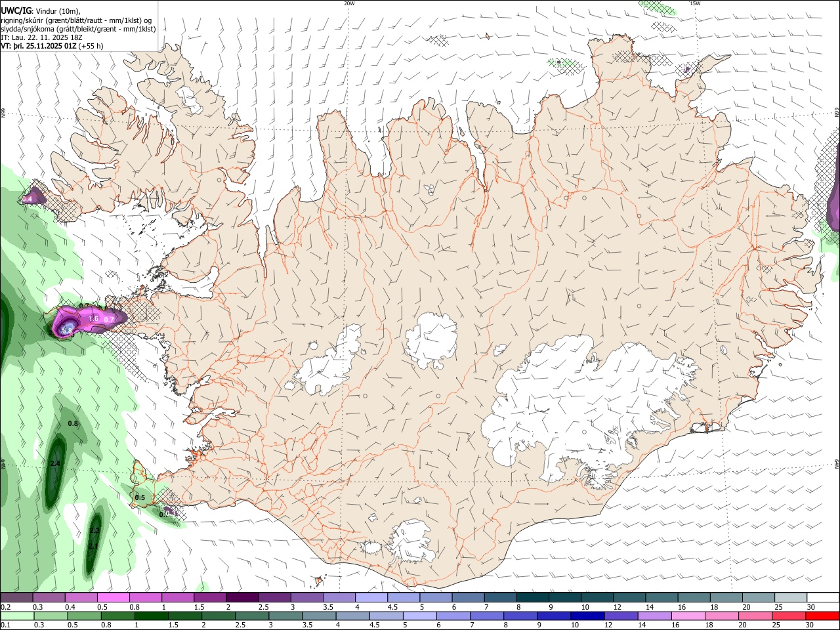Viewport: 840px width, 630px height.
Task: Click the '0.4' value on the Westfjords coast
Action: (27, 199)
